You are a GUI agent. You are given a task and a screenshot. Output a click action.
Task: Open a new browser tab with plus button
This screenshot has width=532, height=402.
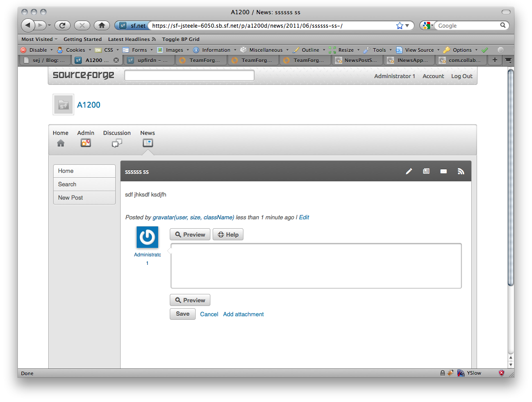(494, 60)
